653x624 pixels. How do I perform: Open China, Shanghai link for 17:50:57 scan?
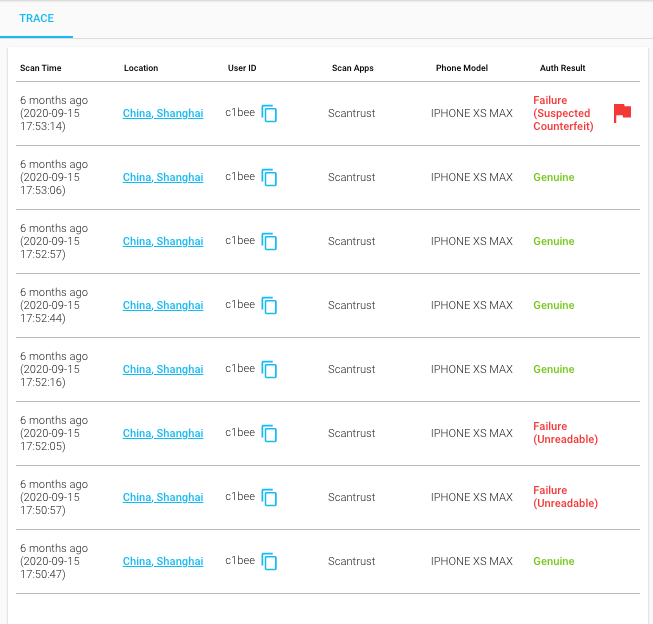(x=163, y=498)
